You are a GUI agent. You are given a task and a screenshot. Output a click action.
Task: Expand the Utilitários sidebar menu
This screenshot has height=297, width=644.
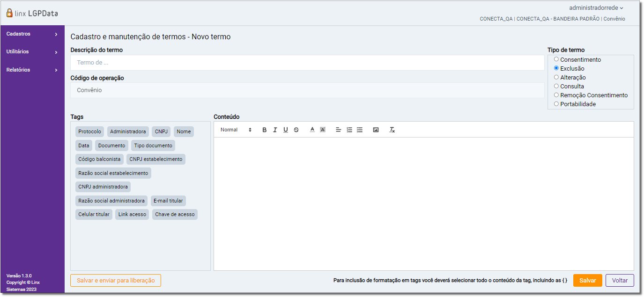coord(32,52)
